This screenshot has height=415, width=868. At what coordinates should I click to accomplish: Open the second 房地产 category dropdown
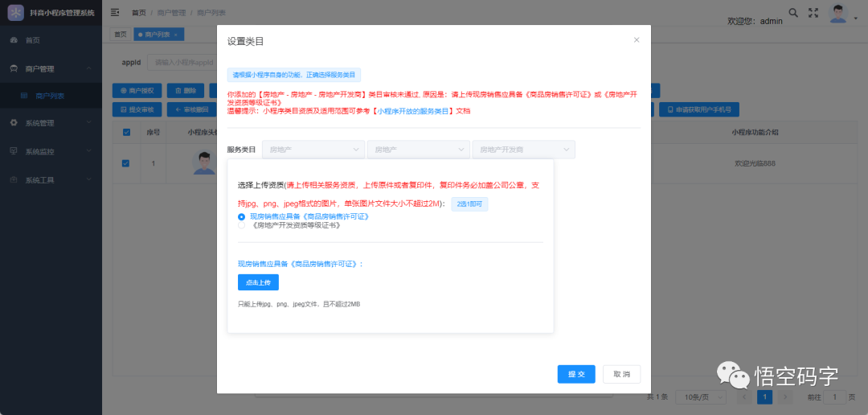pos(419,150)
